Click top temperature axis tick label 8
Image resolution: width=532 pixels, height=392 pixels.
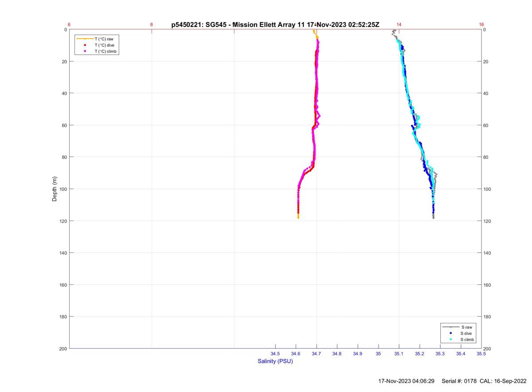[x=152, y=25]
